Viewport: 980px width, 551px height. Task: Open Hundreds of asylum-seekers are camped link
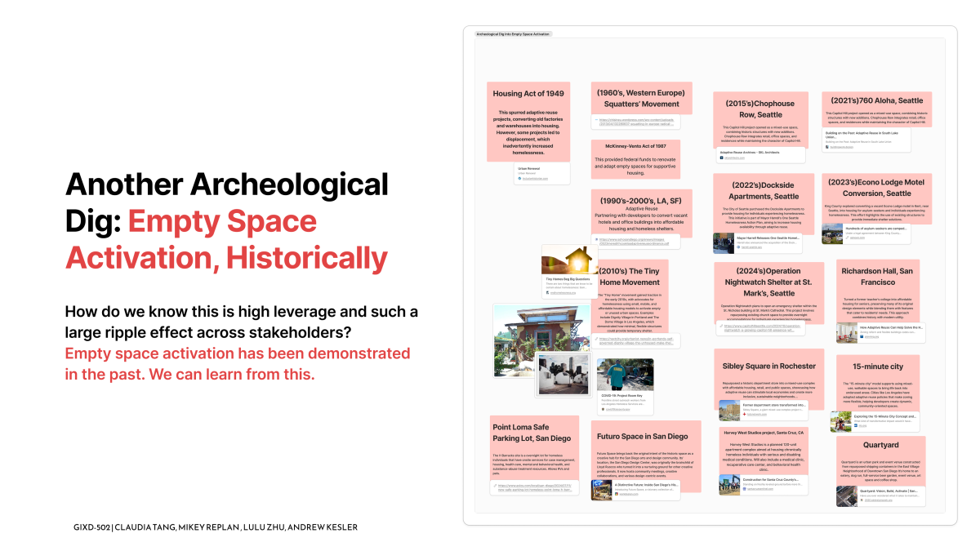(x=867, y=233)
